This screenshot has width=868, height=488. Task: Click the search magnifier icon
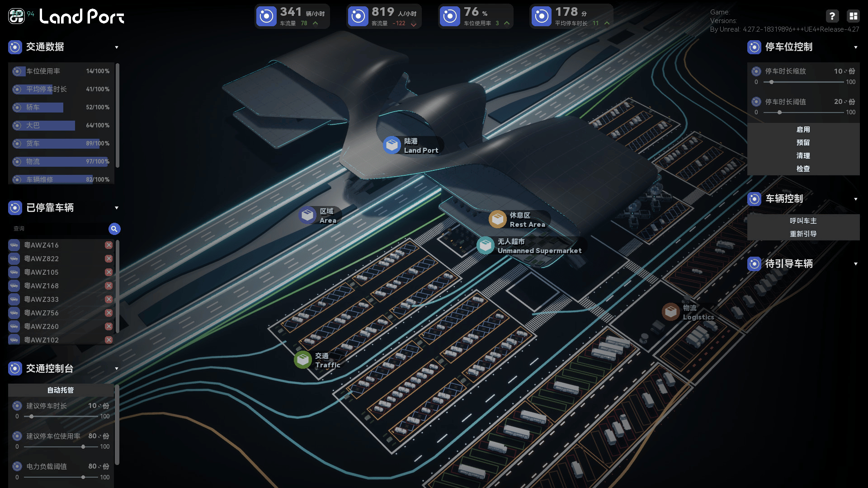[x=114, y=229]
